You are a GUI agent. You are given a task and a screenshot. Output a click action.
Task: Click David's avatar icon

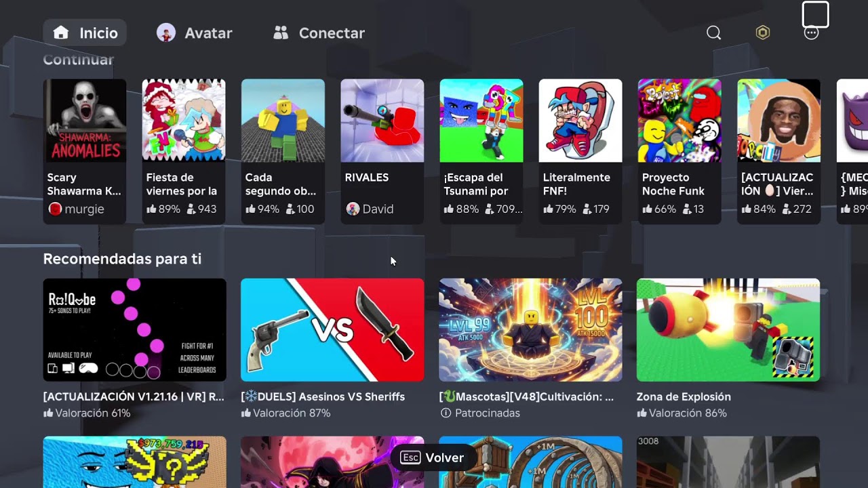point(353,209)
